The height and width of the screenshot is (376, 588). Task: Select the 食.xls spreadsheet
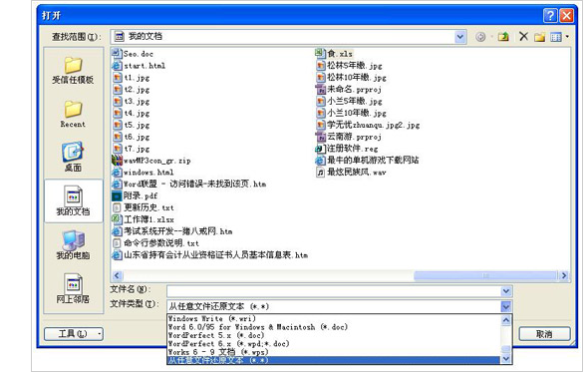334,54
